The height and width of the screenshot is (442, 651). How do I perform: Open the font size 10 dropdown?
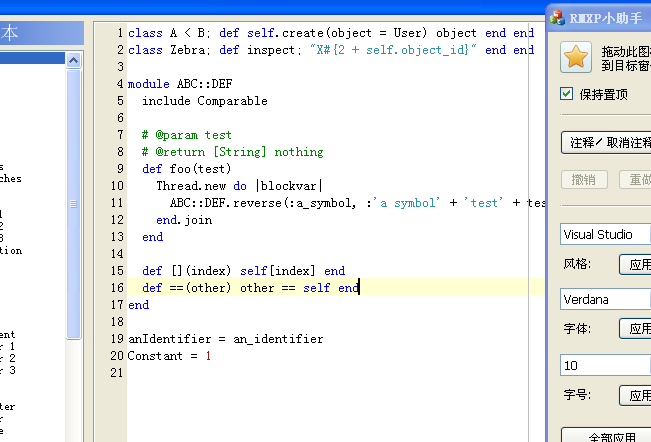(605, 365)
